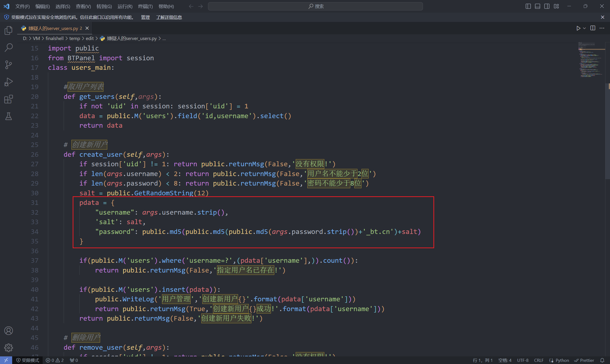Open the Accounts menu icon

coord(9,331)
